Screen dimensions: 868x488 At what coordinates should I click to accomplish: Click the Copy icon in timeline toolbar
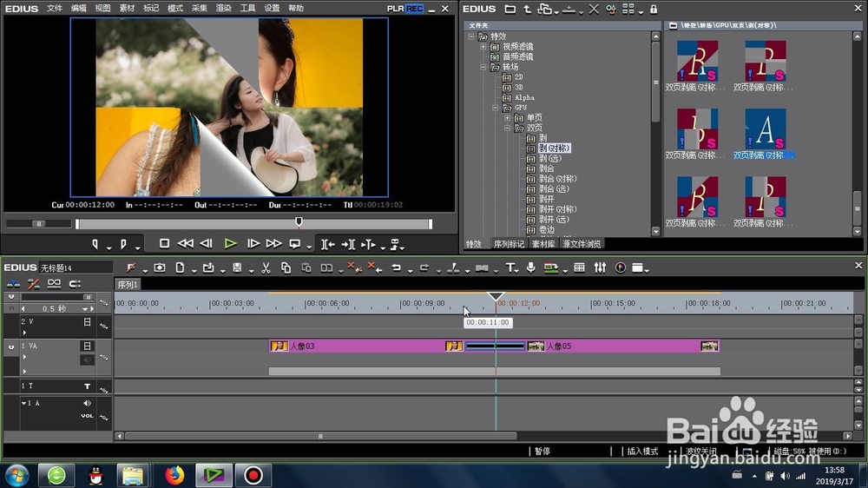pos(286,268)
